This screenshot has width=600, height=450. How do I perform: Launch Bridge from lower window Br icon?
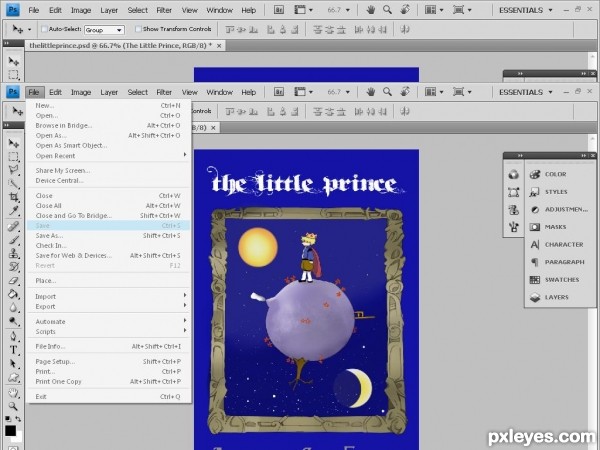click(x=279, y=92)
